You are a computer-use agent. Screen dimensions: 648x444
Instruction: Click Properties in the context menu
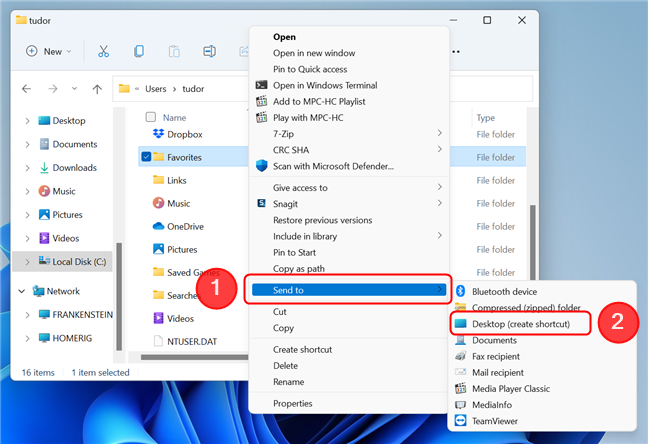coord(293,403)
